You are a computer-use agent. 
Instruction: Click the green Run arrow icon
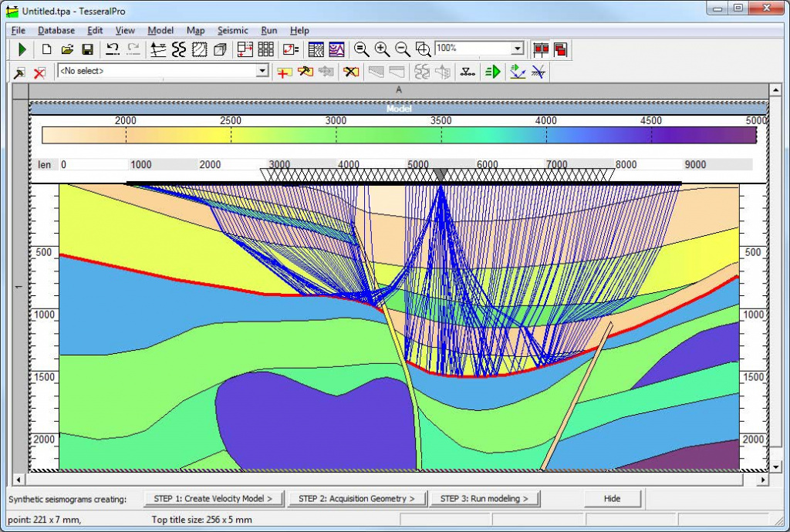point(22,49)
